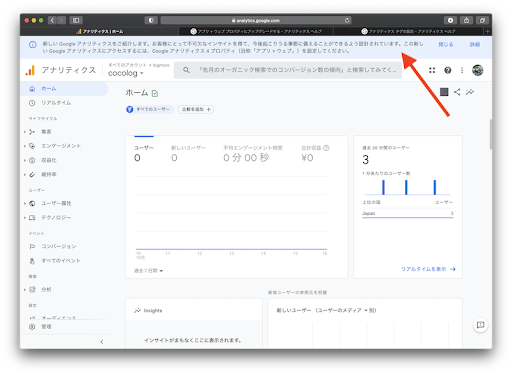
Task: Click the テクノロジー devices icon
Action: coord(32,218)
